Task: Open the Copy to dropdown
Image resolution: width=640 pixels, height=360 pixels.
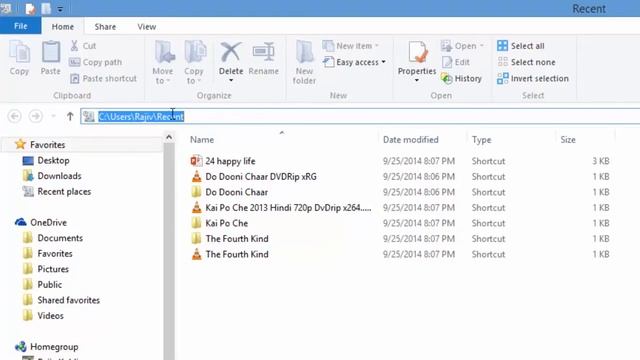Action: pos(194,62)
